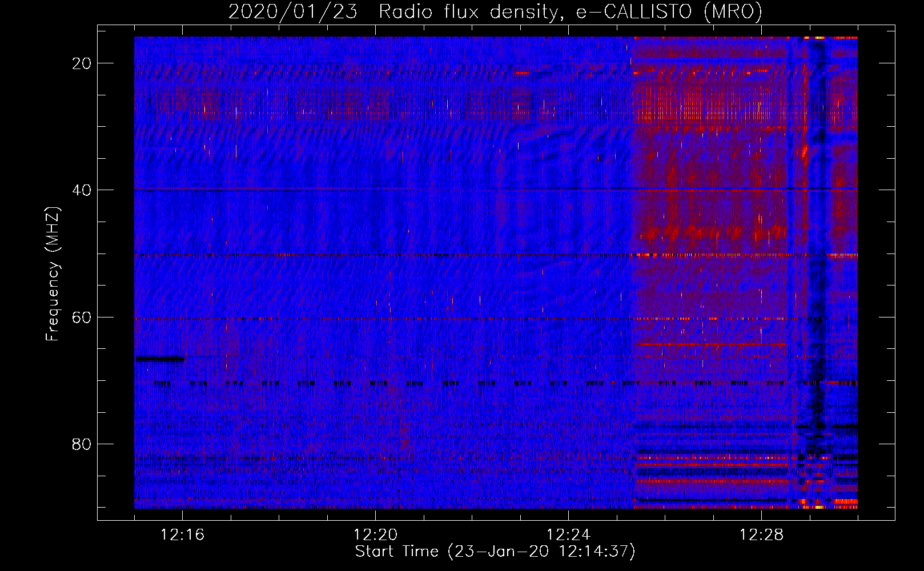Screen dimensions: 924x571
Task: Click the time tick label '12:24'
Action: 569,535
